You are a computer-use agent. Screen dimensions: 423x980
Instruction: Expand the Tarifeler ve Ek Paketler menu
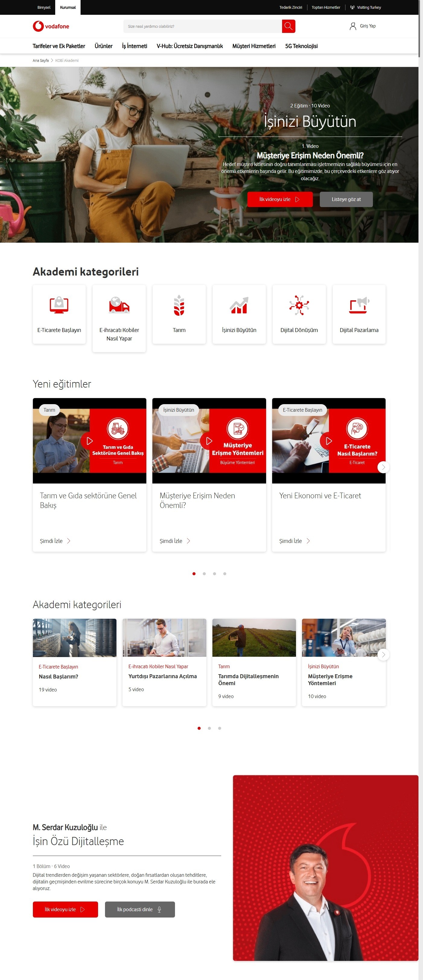(x=59, y=46)
